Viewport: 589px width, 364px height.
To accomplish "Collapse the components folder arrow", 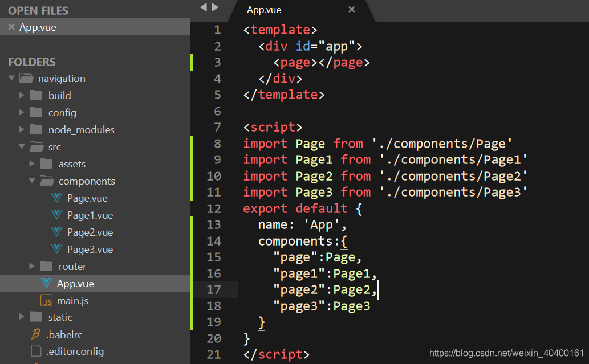I will (32, 181).
